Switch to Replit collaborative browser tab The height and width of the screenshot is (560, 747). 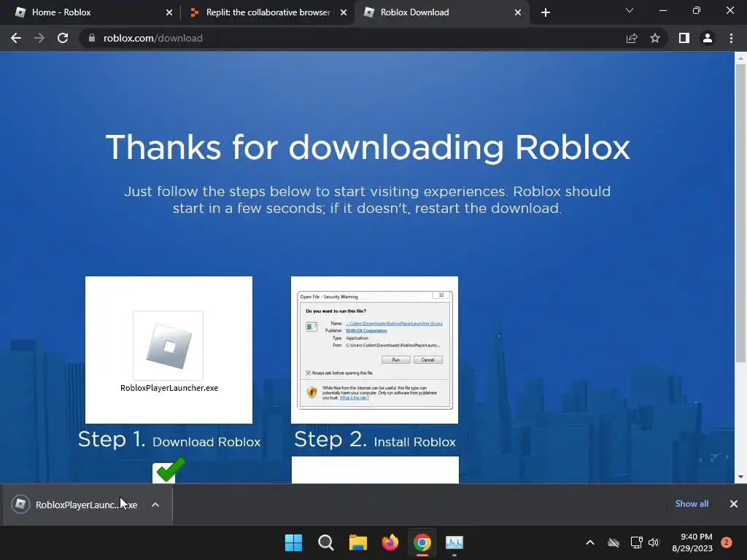point(268,12)
